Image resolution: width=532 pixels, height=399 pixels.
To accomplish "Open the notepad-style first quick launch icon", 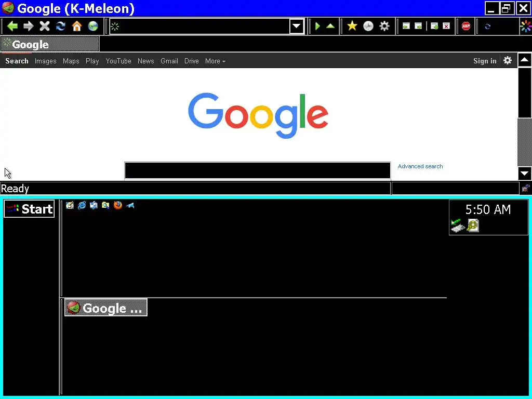I will pyautogui.click(x=70, y=205).
